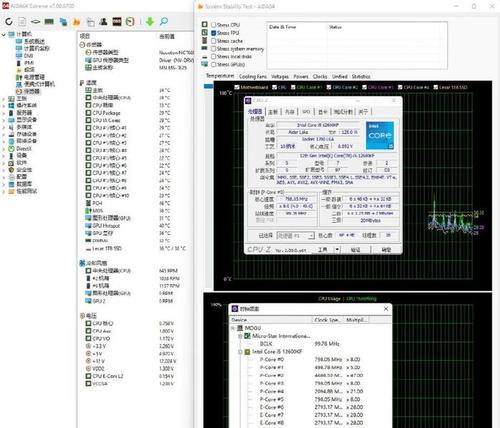Click the Clock Spe... column header
500x428 pixels.
click(328, 320)
